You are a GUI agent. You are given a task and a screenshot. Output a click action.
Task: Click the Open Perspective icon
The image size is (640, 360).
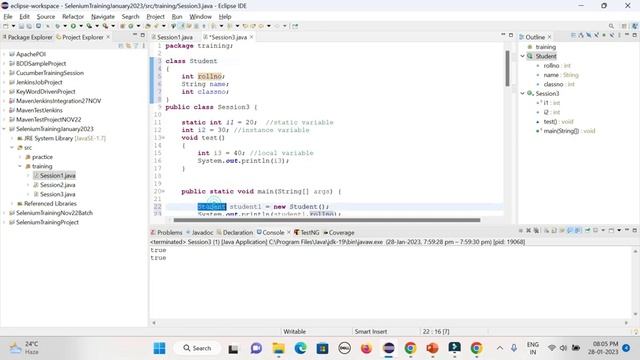point(624,26)
